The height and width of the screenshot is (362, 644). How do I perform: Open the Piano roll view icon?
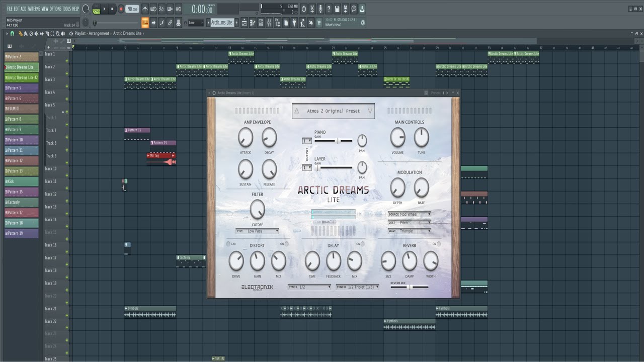click(253, 22)
